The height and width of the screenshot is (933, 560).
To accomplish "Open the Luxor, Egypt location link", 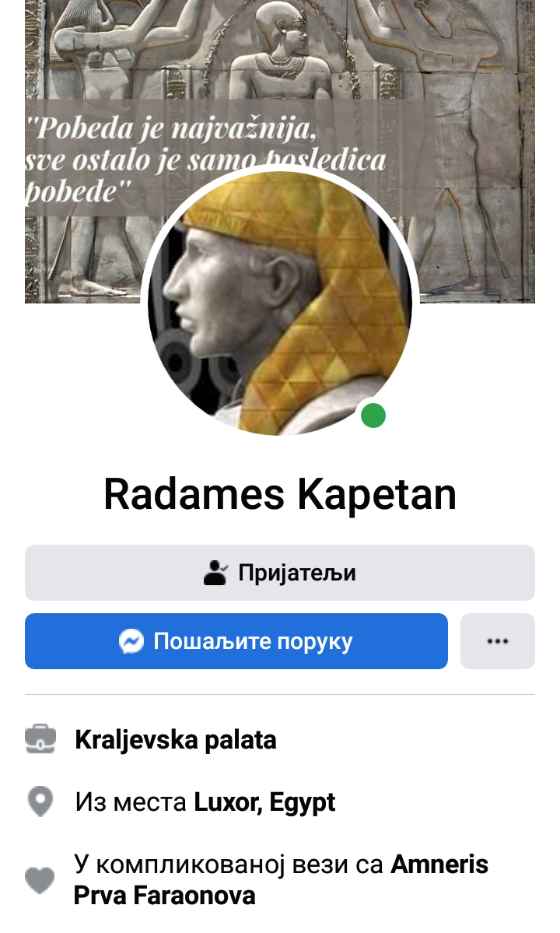I will click(264, 802).
